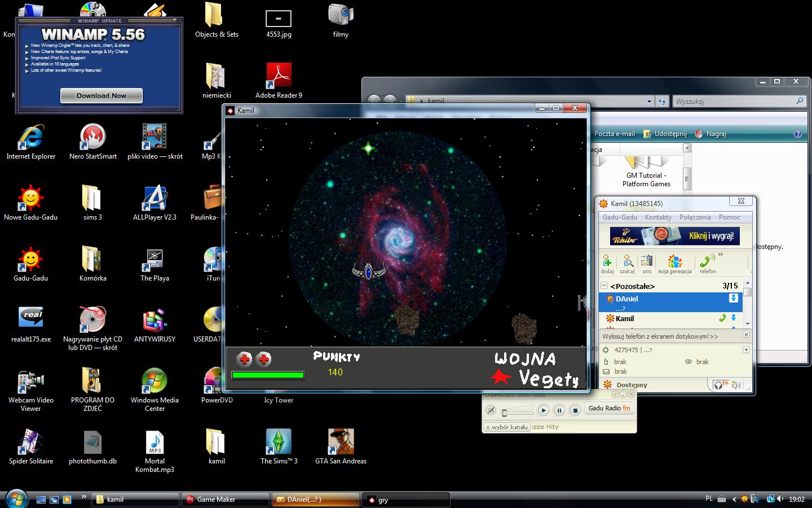Click the Winamp 'Download Now' button
812x508 pixels.
tap(101, 96)
